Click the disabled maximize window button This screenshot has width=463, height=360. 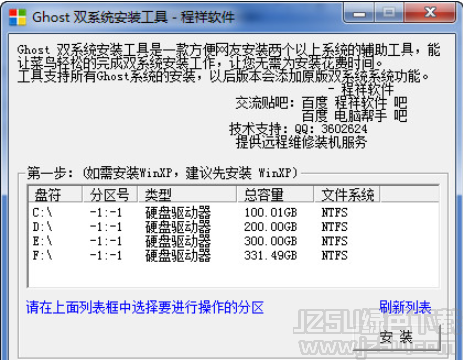coord(389,13)
